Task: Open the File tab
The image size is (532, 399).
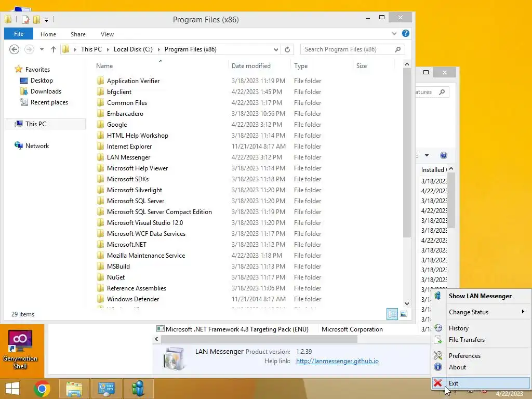Action: 19,34
